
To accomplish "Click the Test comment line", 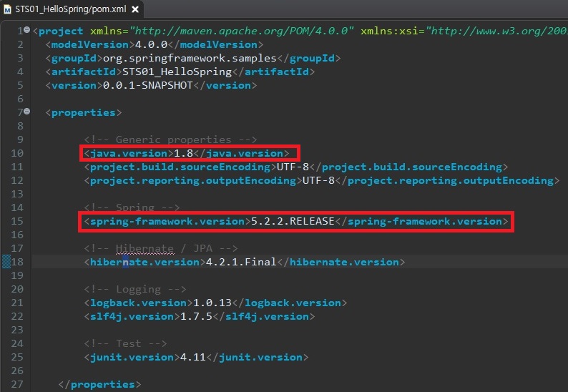I will pos(125,343).
